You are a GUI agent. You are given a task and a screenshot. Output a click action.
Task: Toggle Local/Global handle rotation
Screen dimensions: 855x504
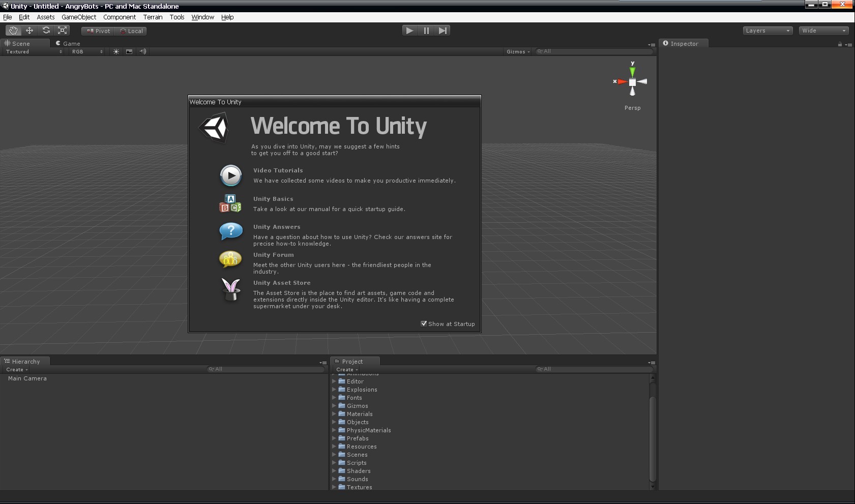point(131,31)
